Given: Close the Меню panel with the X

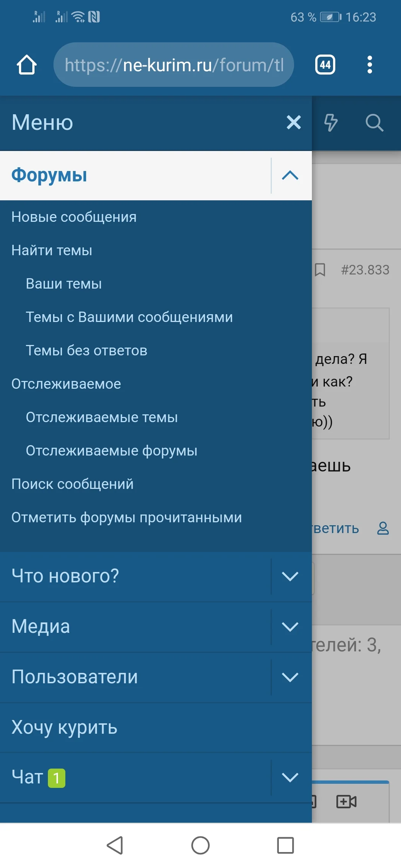Looking at the screenshot, I should (294, 123).
